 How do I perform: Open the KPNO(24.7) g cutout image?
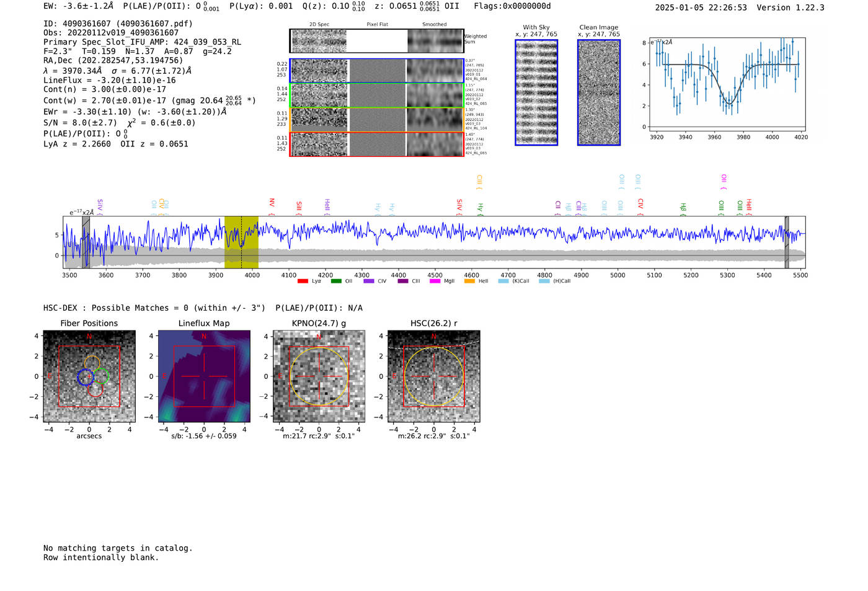pyautogui.click(x=319, y=376)
